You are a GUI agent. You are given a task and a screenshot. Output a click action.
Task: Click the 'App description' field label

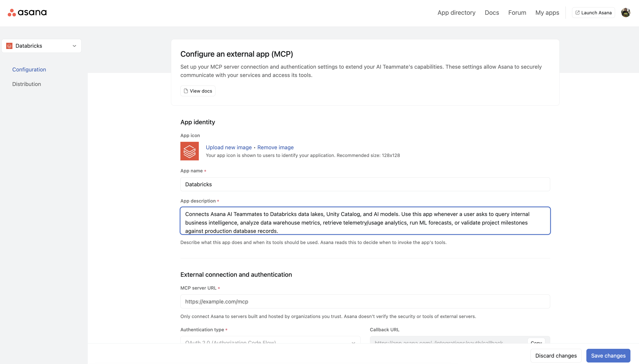point(198,201)
